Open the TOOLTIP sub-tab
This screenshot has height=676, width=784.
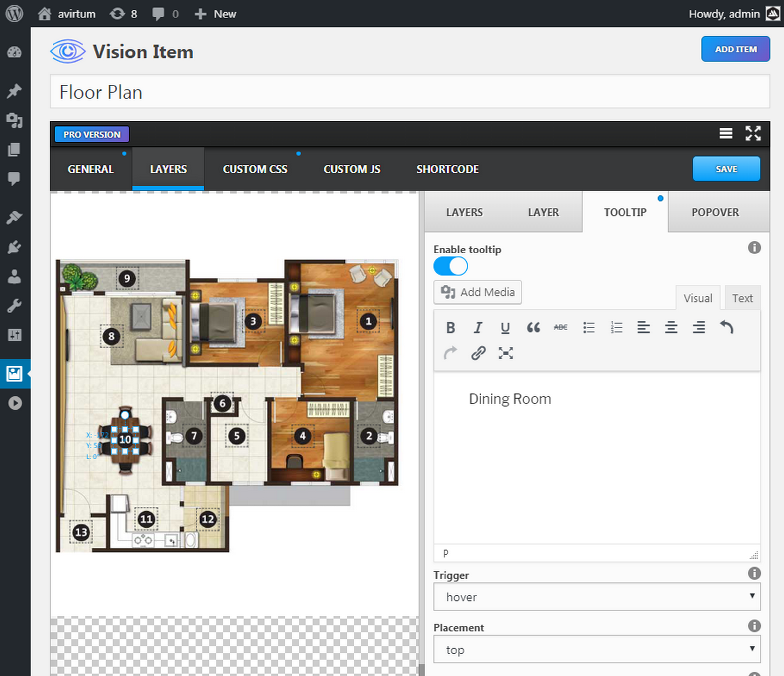click(625, 212)
